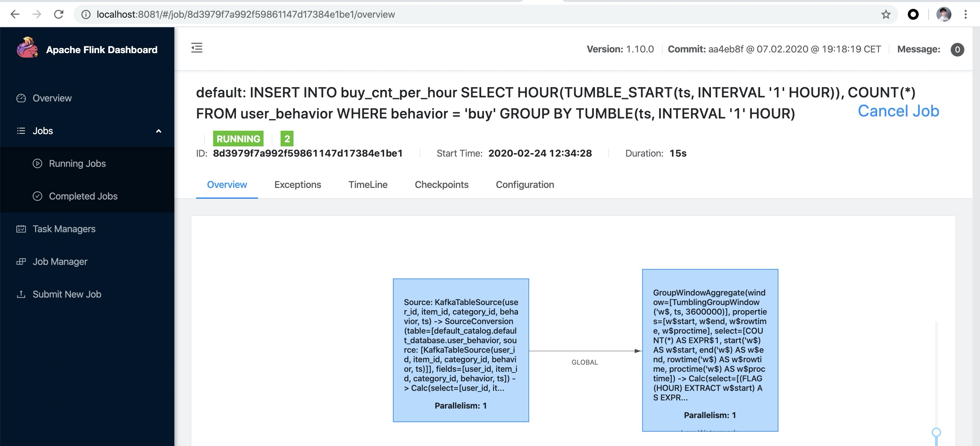Image resolution: width=980 pixels, height=446 pixels.
Task: Select the Exceptions tab
Action: click(298, 184)
